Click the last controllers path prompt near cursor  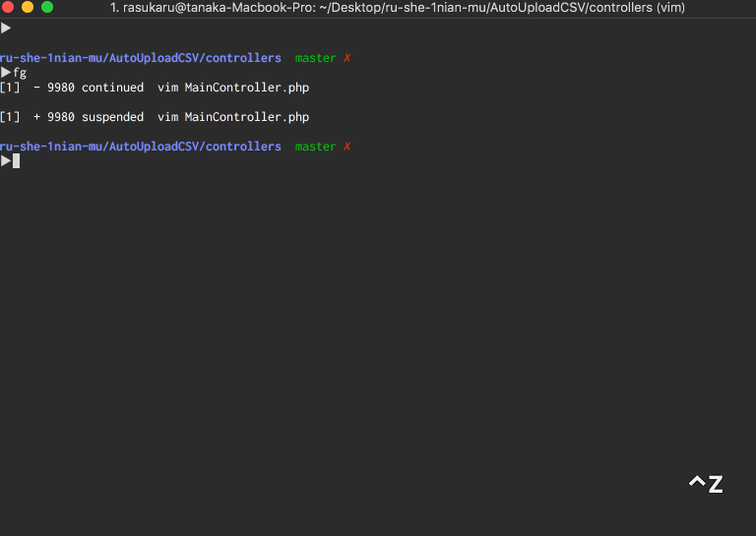(x=141, y=147)
